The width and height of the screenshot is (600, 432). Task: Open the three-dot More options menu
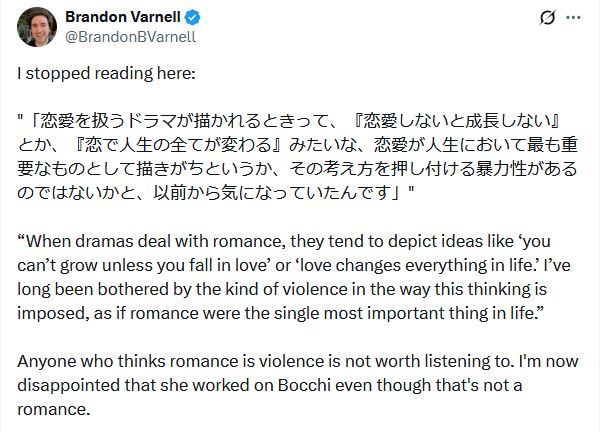573,17
